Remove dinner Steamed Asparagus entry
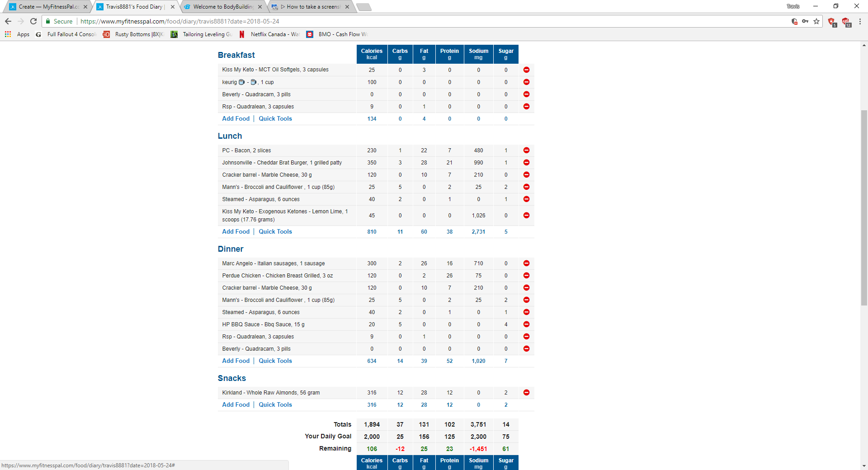Viewport: 868px width, 470px height. click(x=526, y=312)
